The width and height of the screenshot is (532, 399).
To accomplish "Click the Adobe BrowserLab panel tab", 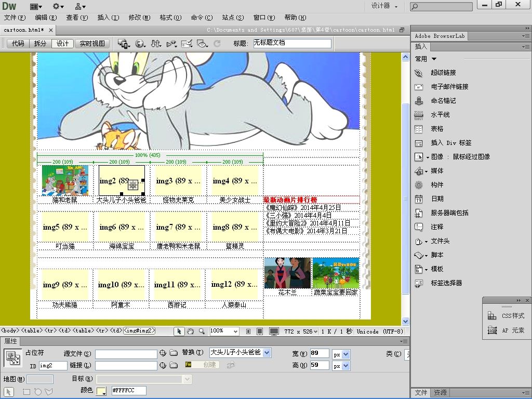I will point(440,36).
